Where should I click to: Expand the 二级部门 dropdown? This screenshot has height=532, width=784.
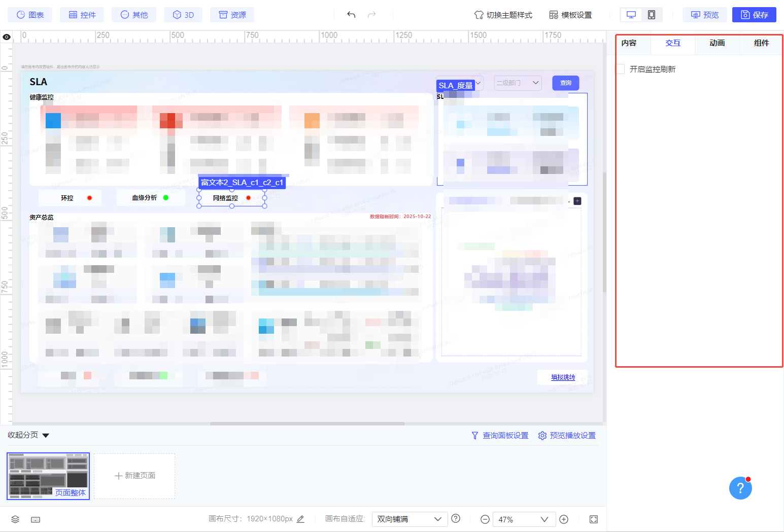pyautogui.click(x=518, y=83)
